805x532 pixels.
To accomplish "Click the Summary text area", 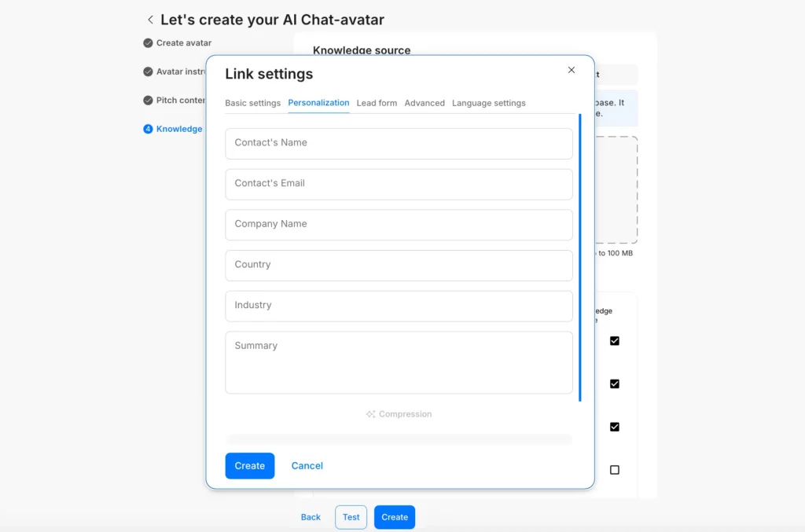I will pos(399,362).
